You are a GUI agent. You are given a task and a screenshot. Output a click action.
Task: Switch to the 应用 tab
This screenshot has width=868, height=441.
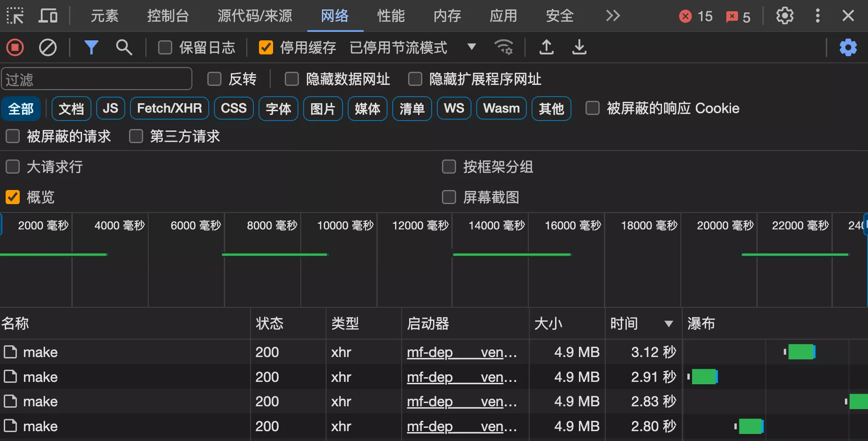503,16
